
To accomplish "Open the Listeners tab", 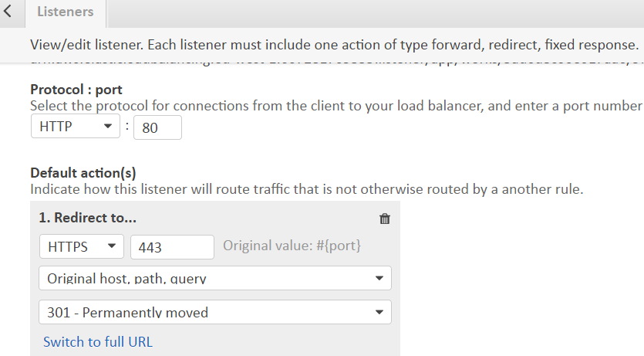I will pos(66,12).
